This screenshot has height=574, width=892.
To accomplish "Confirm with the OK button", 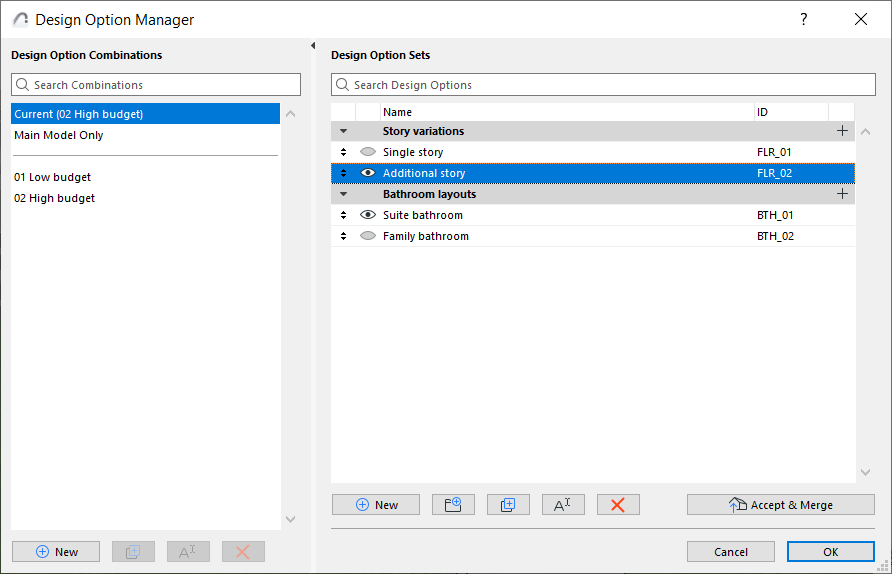I will click(x=831, y=552).
